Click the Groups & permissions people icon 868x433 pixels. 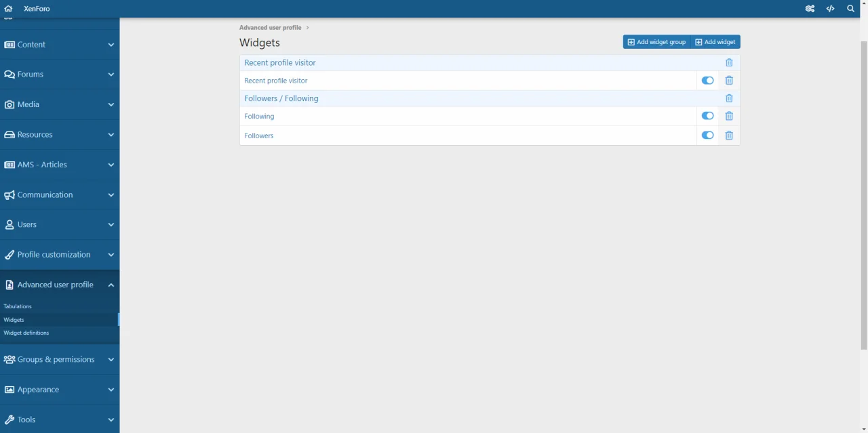[x=9, y=359]
